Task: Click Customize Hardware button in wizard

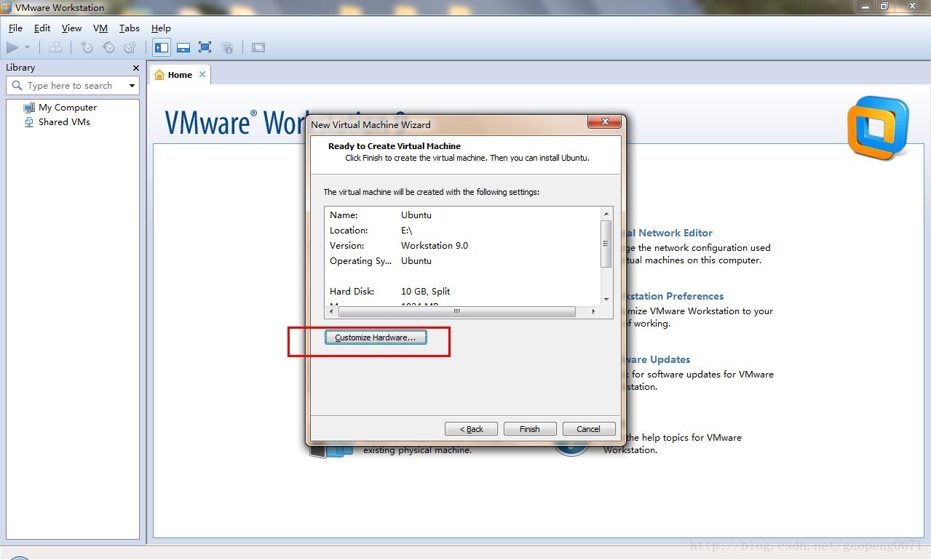Action: pyautogui.click(x=375, y=337)
